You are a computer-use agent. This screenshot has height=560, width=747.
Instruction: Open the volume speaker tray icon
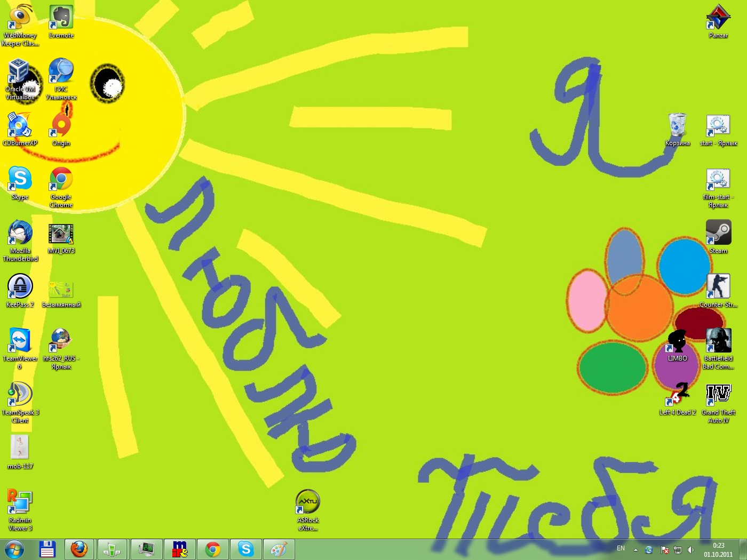(691, 549)
